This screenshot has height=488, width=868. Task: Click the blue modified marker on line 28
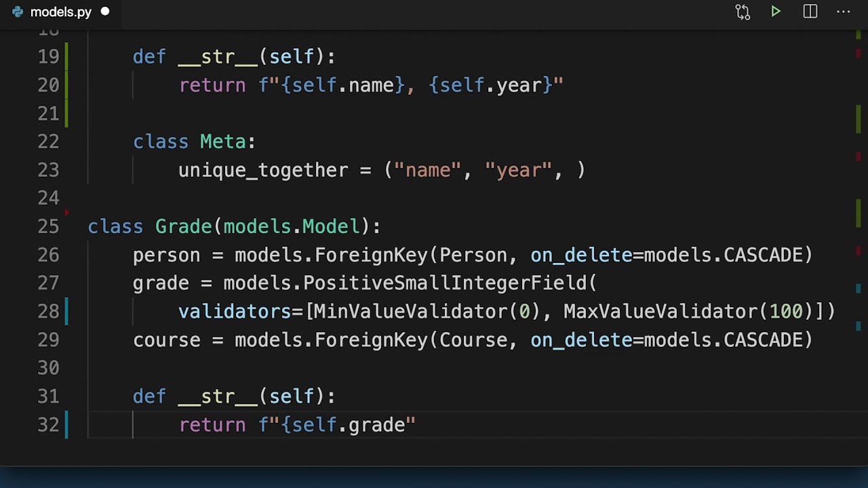[66, 311]
